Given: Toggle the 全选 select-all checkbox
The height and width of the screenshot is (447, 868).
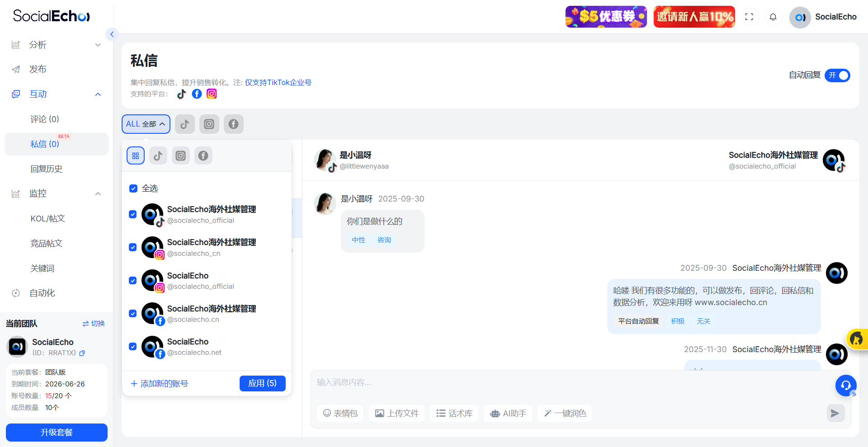Looking at the screenshot, I should tap(133, 188).
